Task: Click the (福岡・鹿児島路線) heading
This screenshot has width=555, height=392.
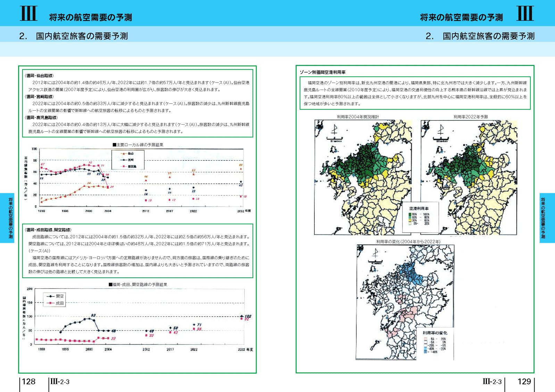Action: click(x=41, y=117)
